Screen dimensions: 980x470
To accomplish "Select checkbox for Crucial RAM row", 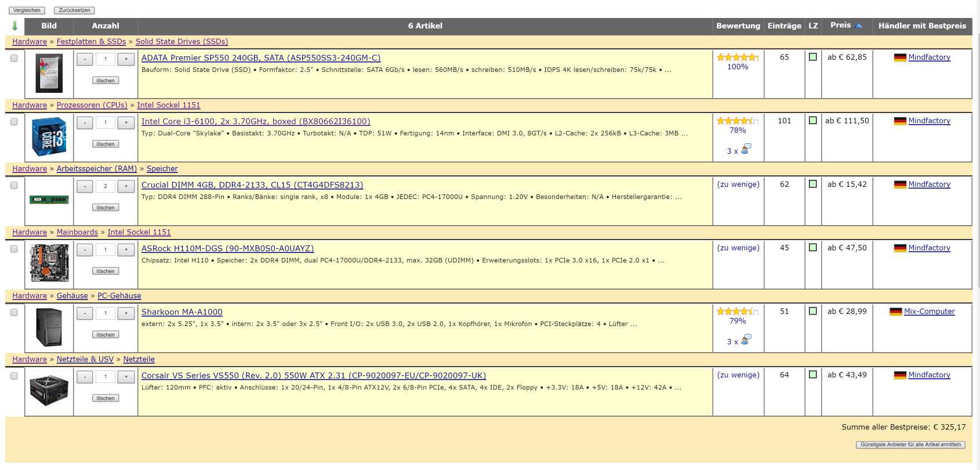I will pos(14,185).
